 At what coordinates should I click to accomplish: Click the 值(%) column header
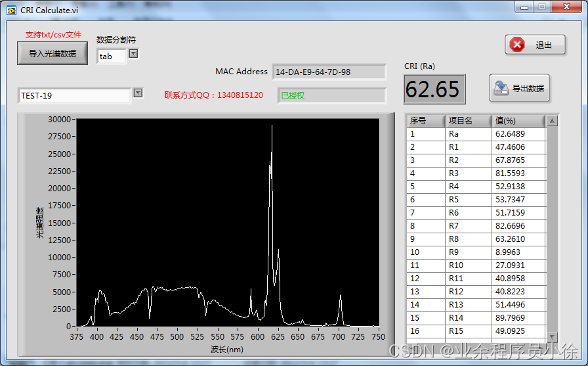[518, 121]
